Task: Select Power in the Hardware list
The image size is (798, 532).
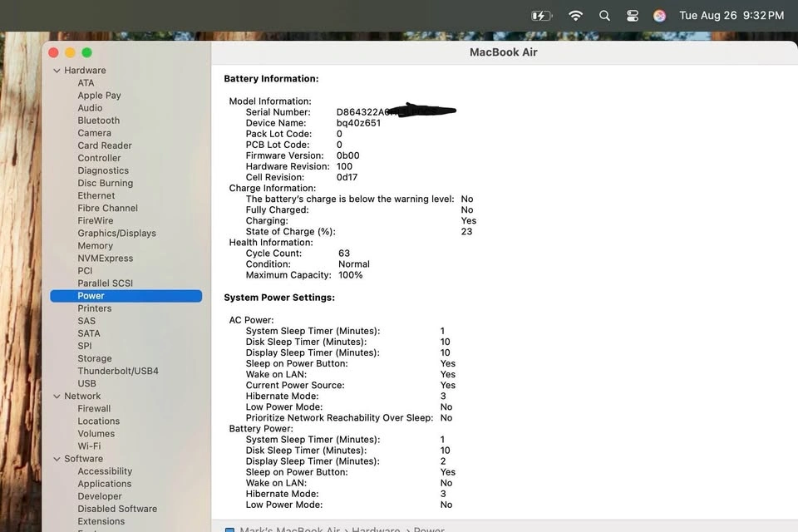Action: click(91, 296)
